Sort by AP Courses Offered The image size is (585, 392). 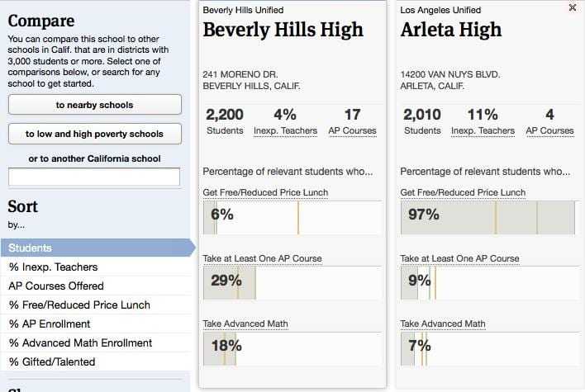[56, 286]
